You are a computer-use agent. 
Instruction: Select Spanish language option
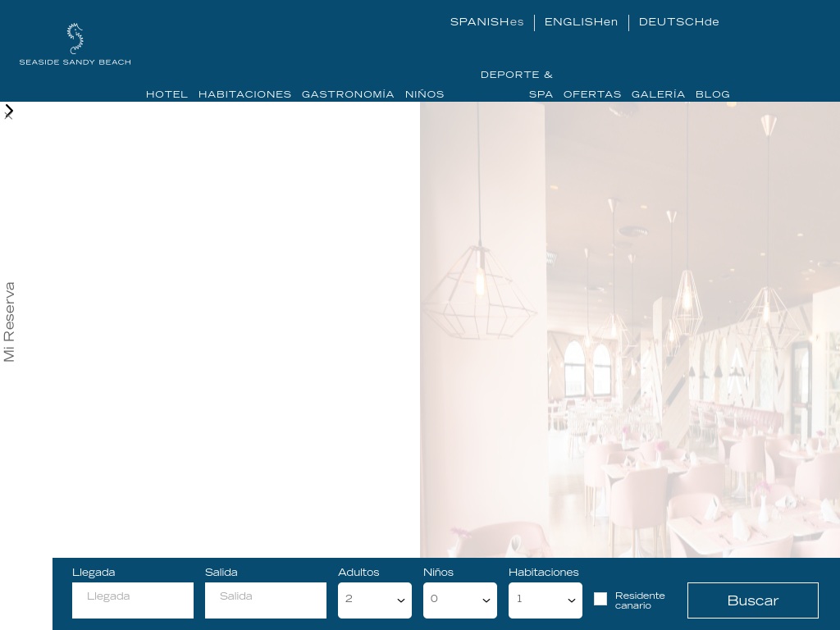tap(486, 22)
